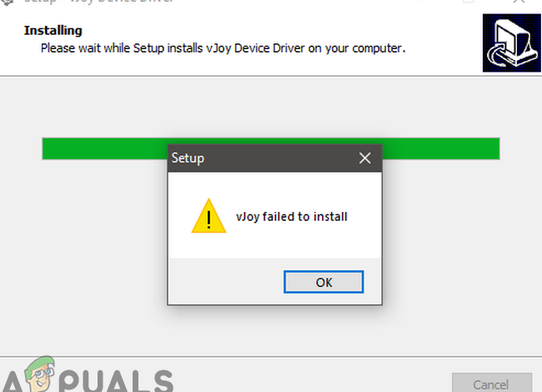Close the Setup dialog with its X
The width and height of the screenshot is (542, 392).
364,158
